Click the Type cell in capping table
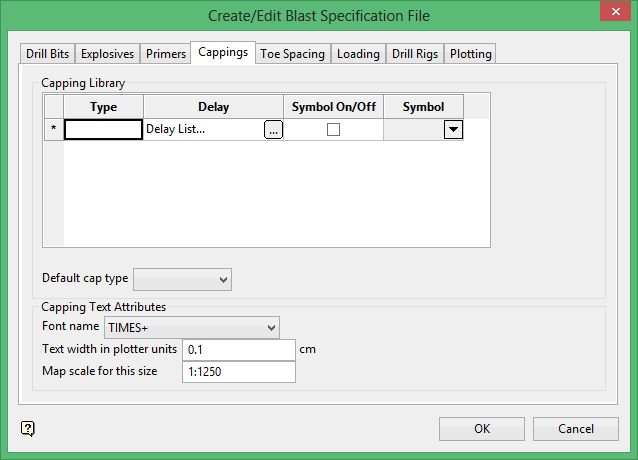 click(x=103, y=130)
